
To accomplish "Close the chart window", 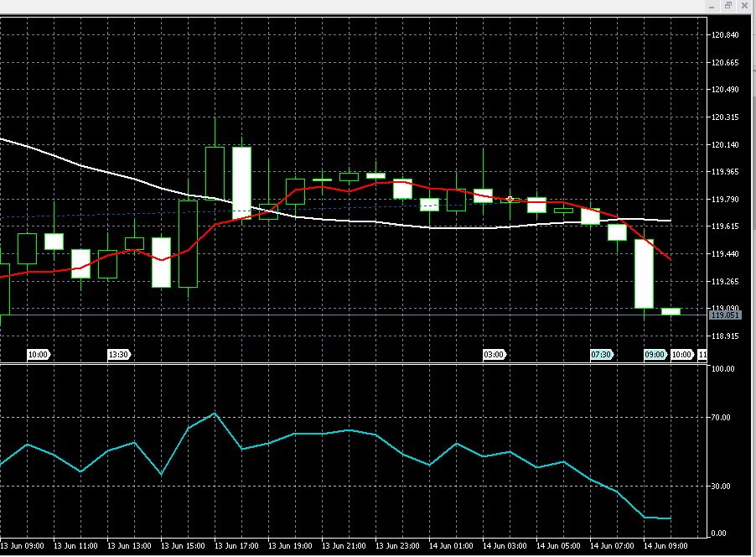I will coord(744,5).
